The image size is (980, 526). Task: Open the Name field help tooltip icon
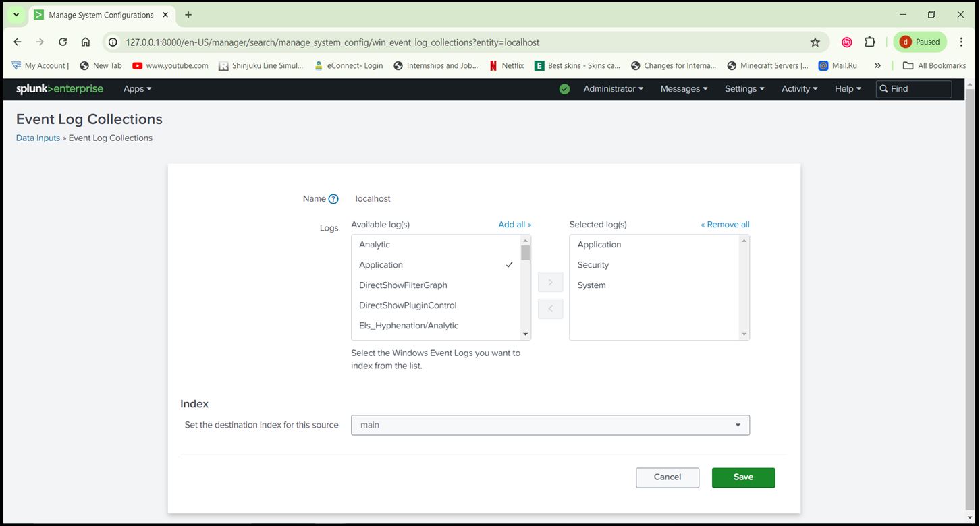tap(334, 198)
